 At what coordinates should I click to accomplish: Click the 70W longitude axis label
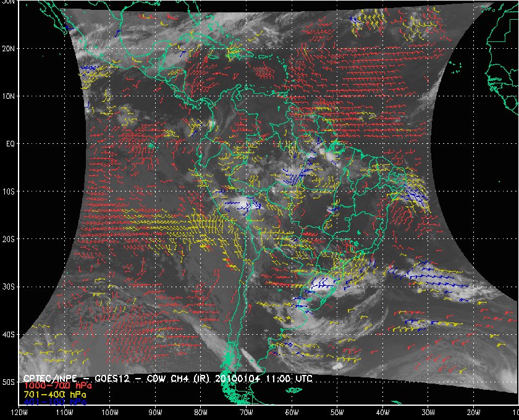click(247, 413)
